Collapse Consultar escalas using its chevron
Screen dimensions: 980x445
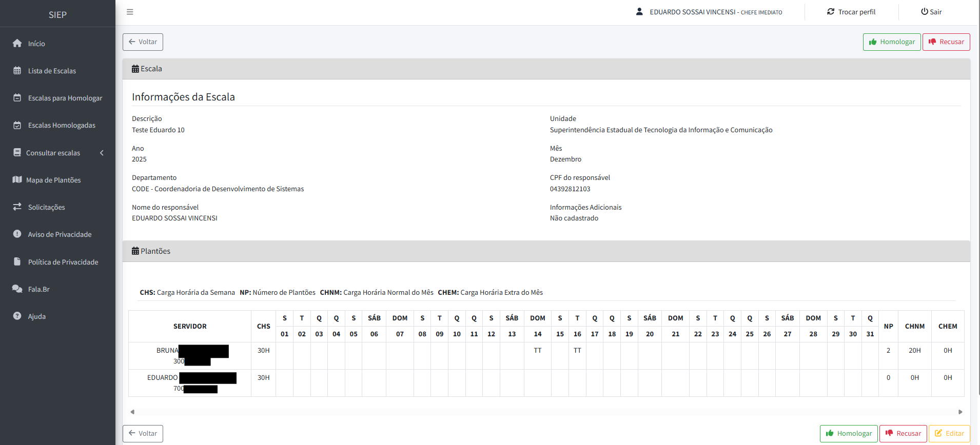tap(102, 153)
